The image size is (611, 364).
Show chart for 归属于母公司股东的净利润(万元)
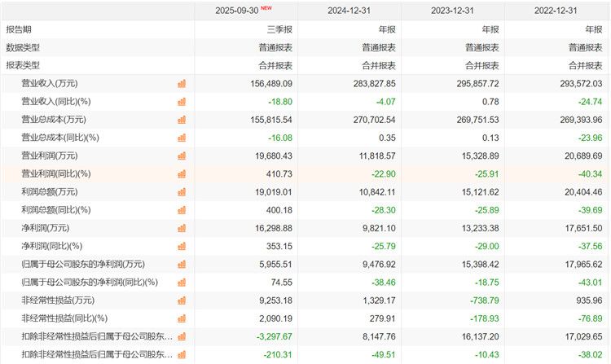182,264
